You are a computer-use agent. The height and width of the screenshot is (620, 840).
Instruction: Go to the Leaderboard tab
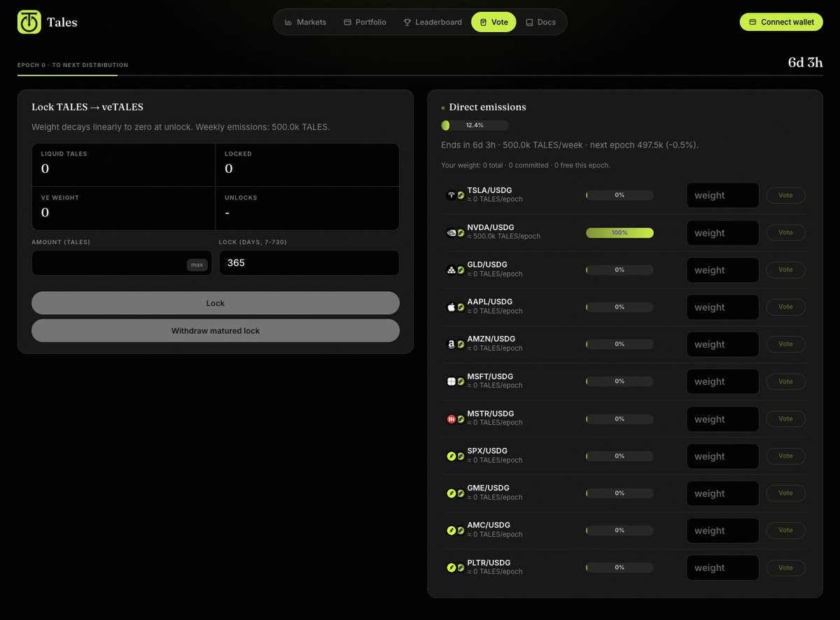click(433, 22)
